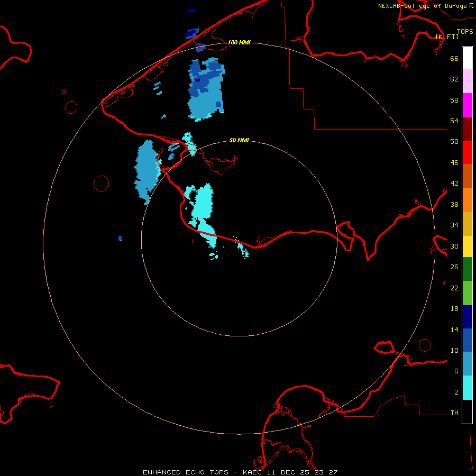Image resolution: width=476 pixels, height=476 pixels.
Task: Click legend value 18
Action: tap(454, 309)
